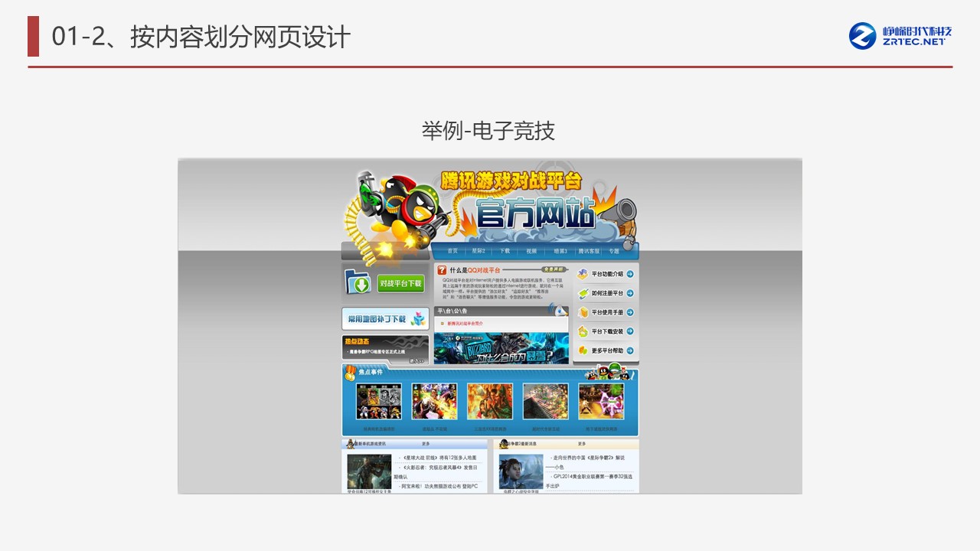Select the 下载 nav tab
980x551 pixels.
(505, 251)
